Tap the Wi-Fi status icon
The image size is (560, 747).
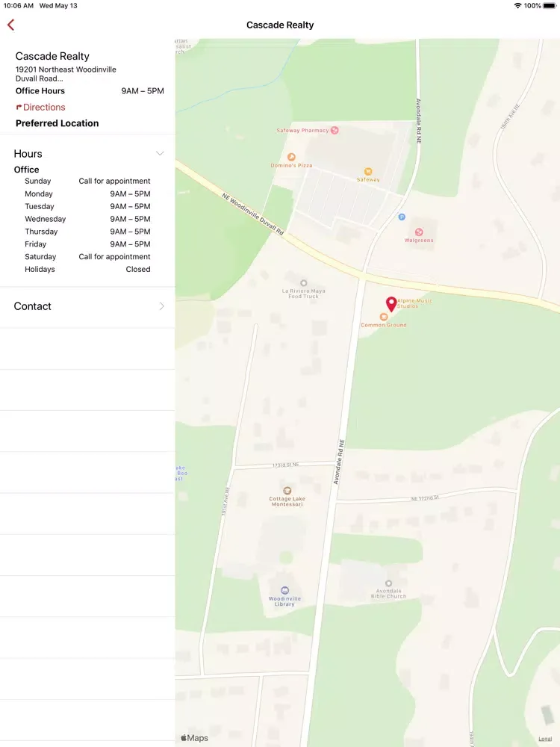[517, 6]
